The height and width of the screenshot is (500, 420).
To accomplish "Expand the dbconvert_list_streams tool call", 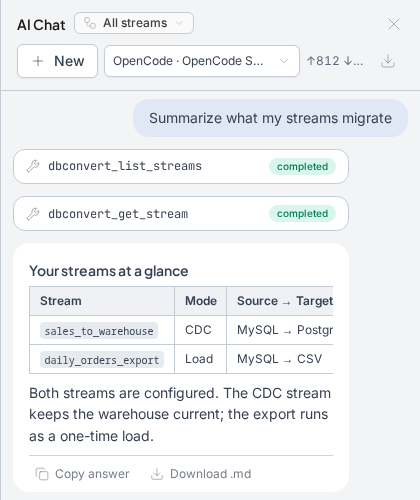I will pyautogui.click(x=181, y=166).
